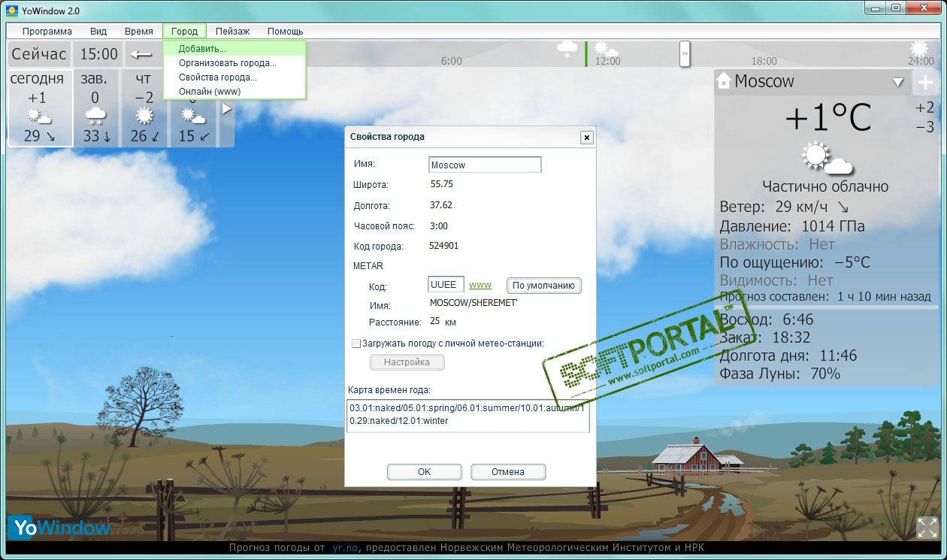Toggle fullscreen with expand arrows icon
This screenshot has width=947, height=560.
927,528
